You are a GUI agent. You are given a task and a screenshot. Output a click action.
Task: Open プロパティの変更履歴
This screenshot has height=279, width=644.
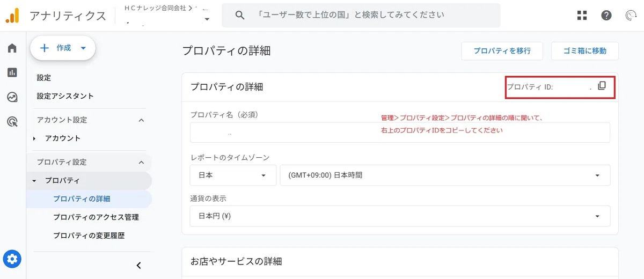click(89, 236)
